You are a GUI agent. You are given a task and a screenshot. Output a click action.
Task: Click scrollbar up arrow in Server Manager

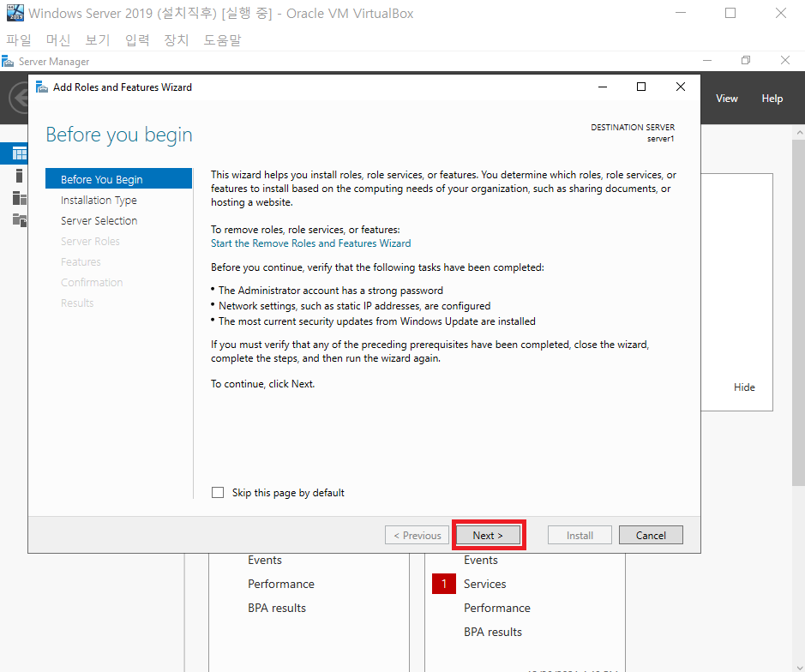click(x=799, y=132)
